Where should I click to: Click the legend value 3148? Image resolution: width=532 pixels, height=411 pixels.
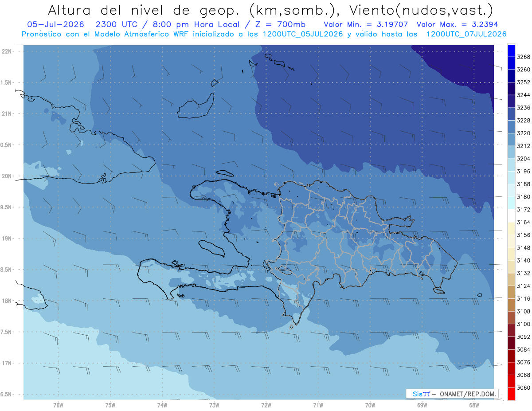[x=524, y=247]
